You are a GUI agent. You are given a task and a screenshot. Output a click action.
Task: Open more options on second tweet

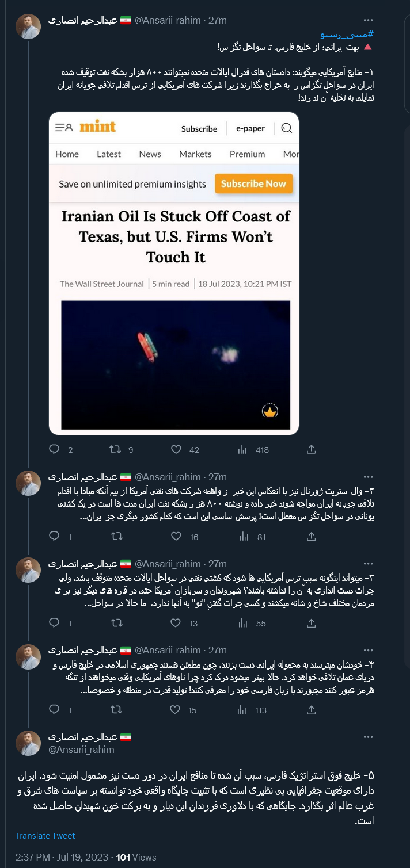pyautogui.click(x=369, y=477)
